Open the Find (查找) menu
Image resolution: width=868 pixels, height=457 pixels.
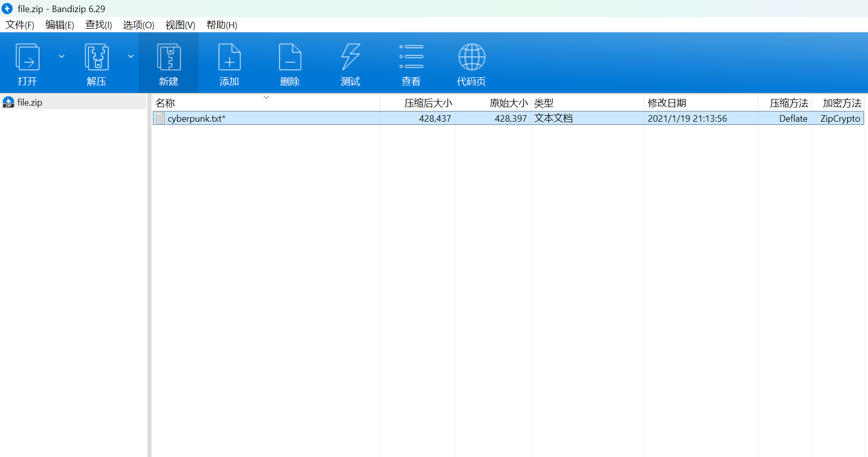98,25
